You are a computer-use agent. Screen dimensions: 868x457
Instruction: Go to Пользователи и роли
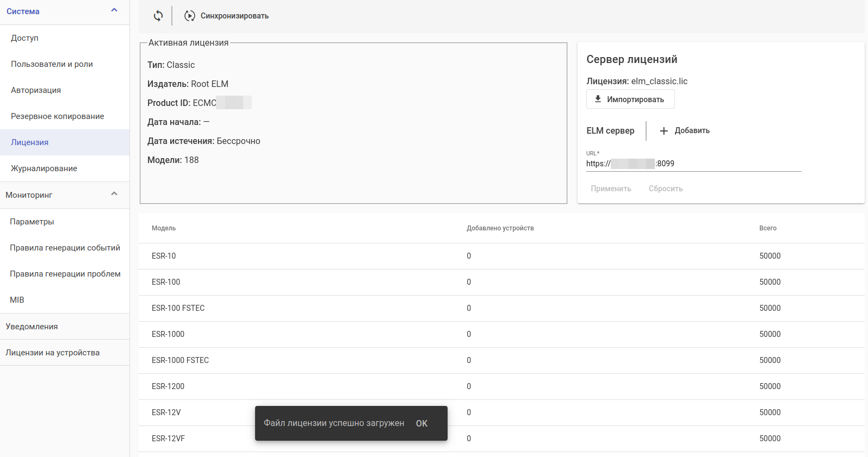52,64
